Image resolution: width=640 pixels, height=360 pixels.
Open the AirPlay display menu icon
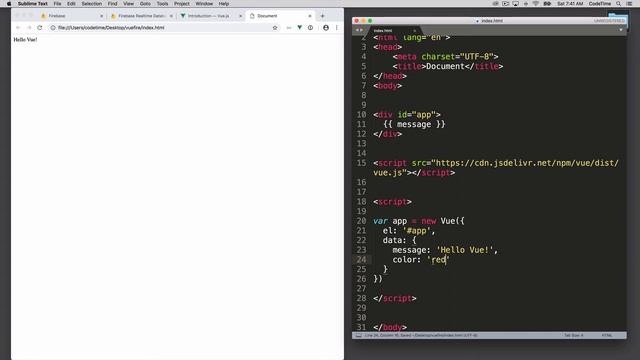point(516,4)
